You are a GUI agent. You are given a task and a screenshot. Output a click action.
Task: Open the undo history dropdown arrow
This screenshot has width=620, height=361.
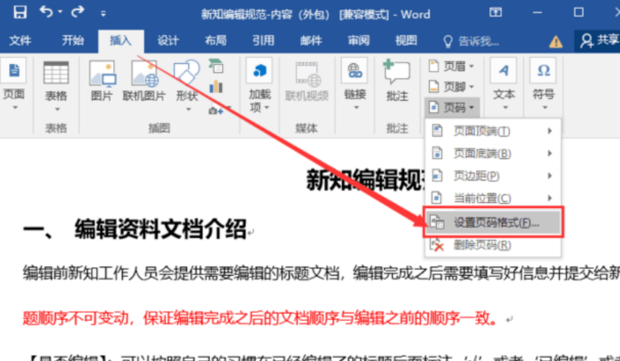click(60, 12)
